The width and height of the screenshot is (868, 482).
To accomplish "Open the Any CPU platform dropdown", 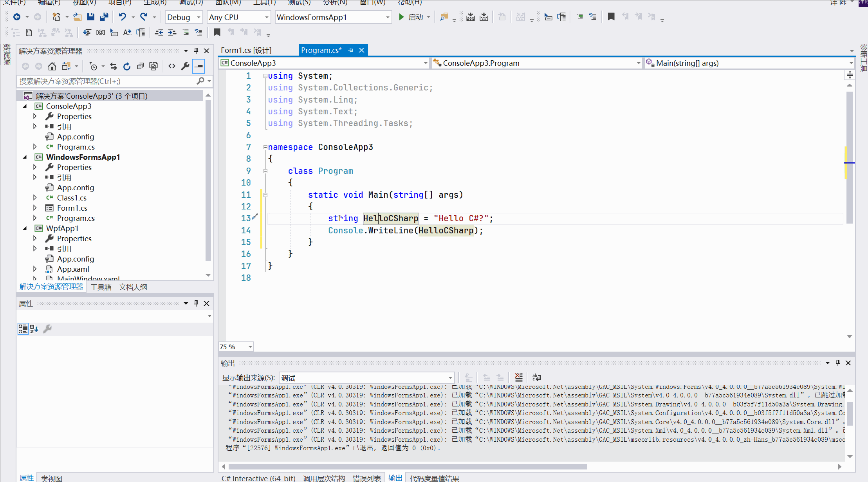I will tap(266, 17).
